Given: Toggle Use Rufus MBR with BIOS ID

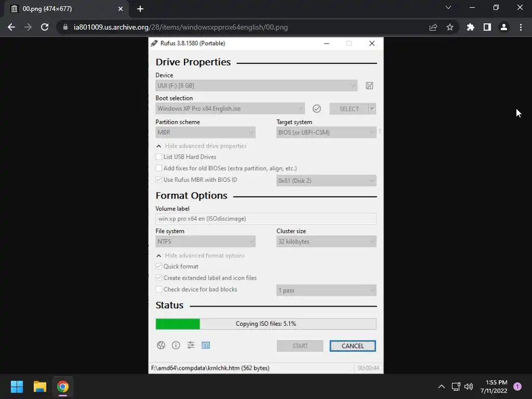Looking at the screenshot, I should (x=158, y=180).
